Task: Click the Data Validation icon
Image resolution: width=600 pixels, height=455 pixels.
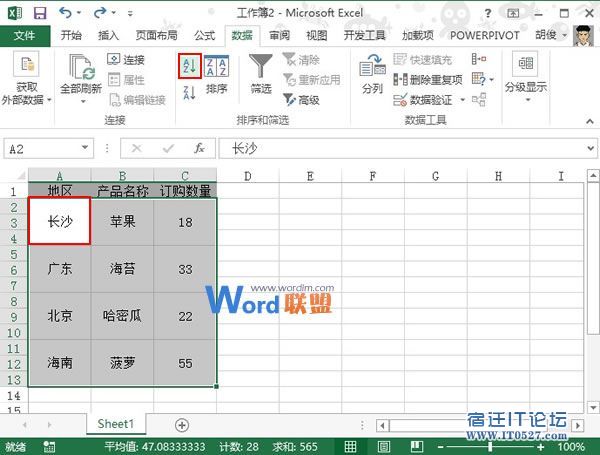Action: [400, 100]
